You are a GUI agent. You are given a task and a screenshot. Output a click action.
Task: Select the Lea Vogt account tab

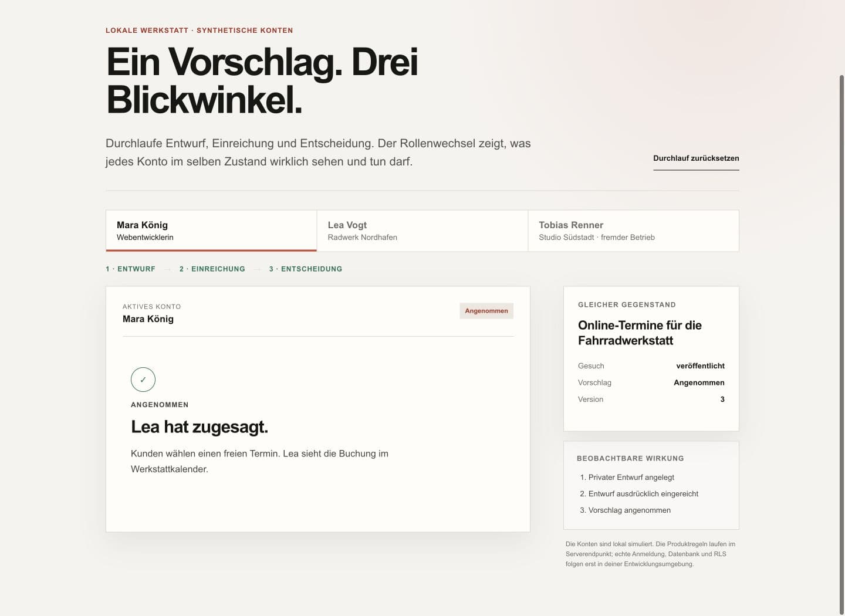click(x=422, y=231)
